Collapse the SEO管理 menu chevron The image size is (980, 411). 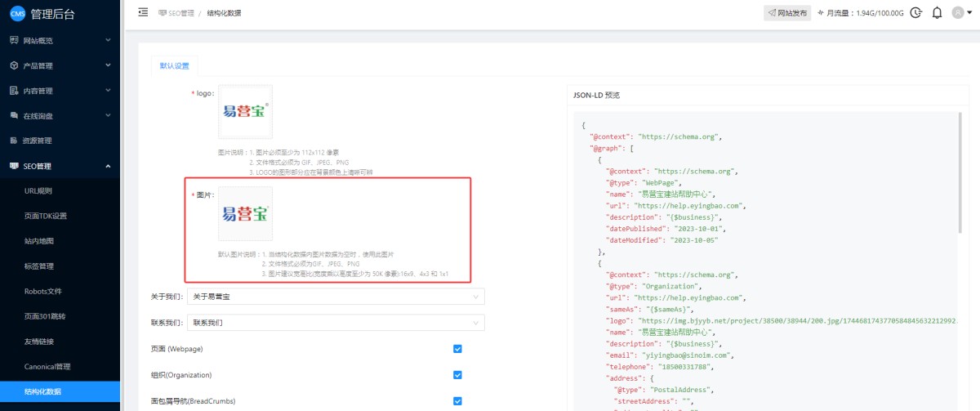click(x=108, y=166)
